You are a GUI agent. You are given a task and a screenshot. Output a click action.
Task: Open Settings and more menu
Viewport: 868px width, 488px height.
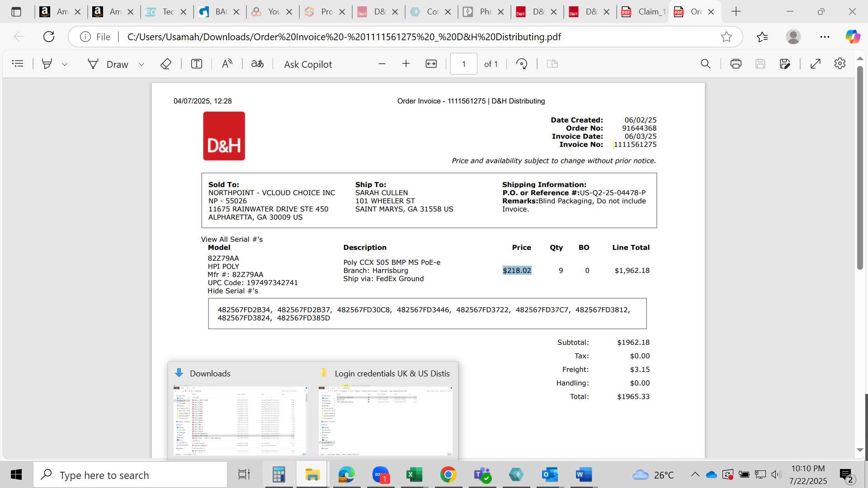tap(825, 37)
